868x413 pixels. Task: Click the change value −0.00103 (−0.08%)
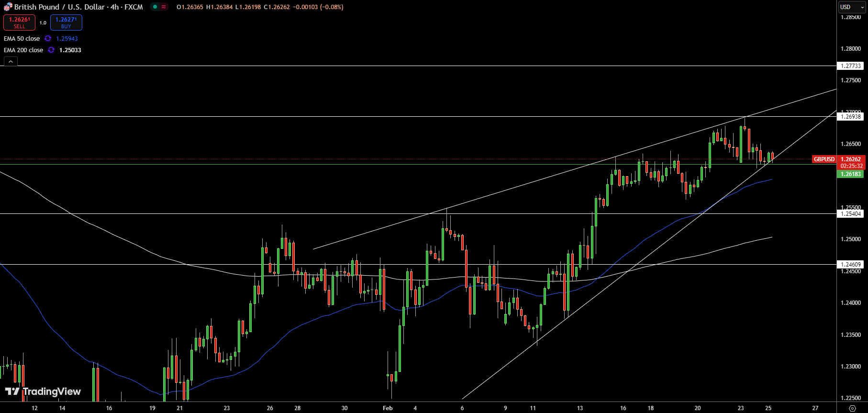(318, 7)
